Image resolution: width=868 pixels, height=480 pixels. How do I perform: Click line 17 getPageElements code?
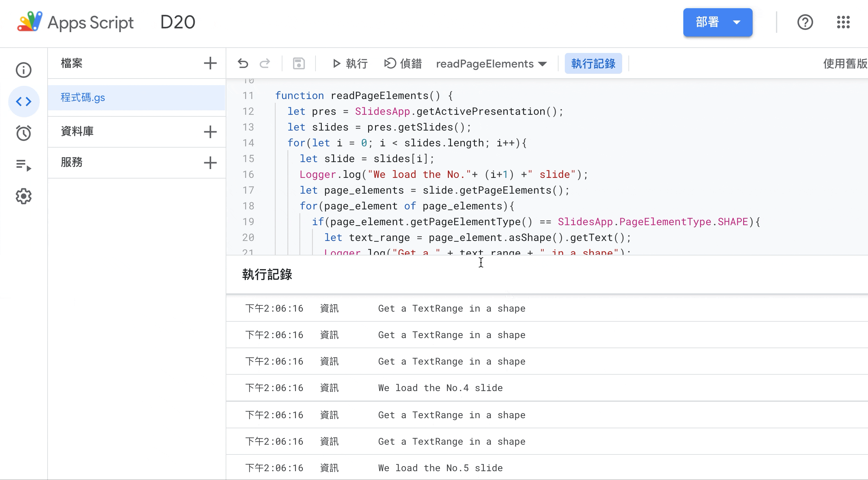point(434,190)
